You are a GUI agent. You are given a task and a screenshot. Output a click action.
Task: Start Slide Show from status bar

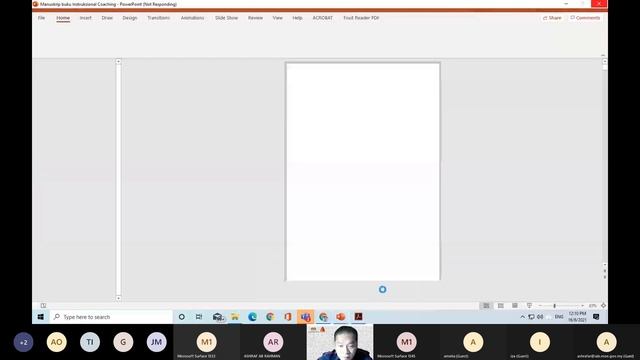(x=529, y=305)
